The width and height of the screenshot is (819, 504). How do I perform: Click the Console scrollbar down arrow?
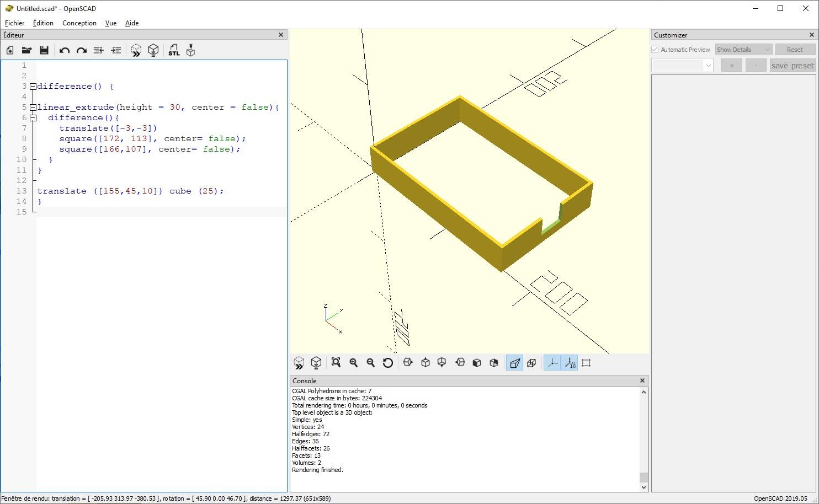tap(643, 487)
